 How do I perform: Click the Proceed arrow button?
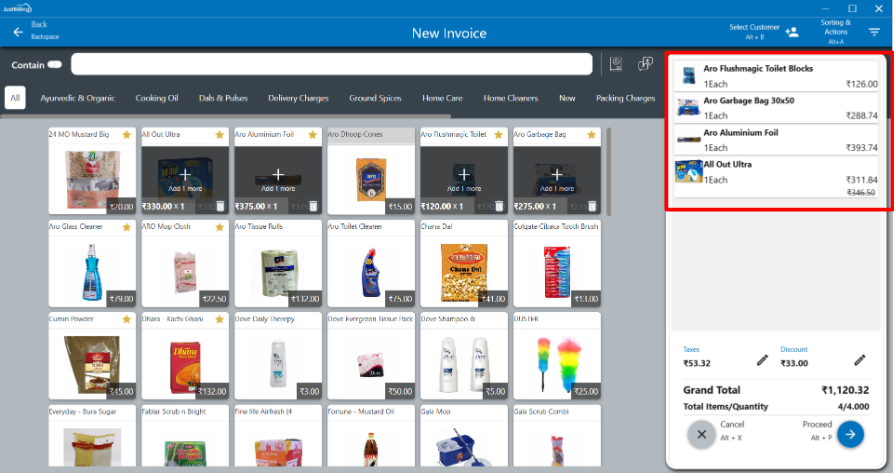point(850,434)
